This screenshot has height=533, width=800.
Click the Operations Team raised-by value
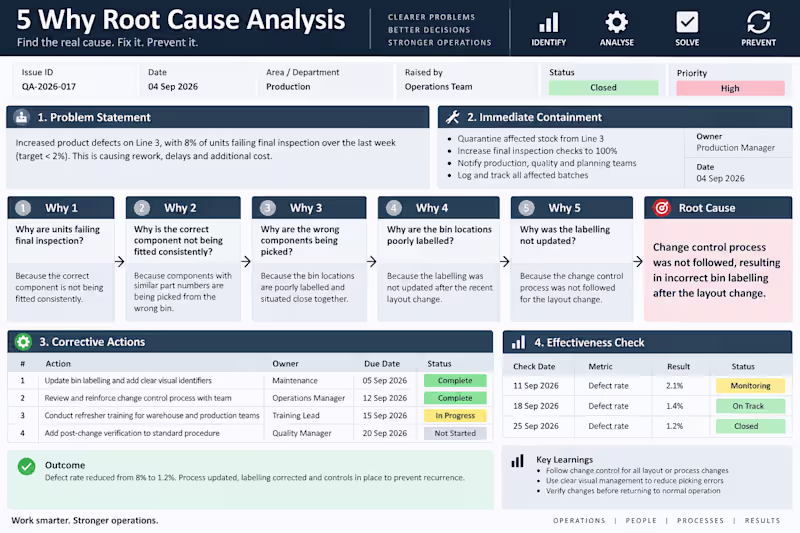[438, 87]
